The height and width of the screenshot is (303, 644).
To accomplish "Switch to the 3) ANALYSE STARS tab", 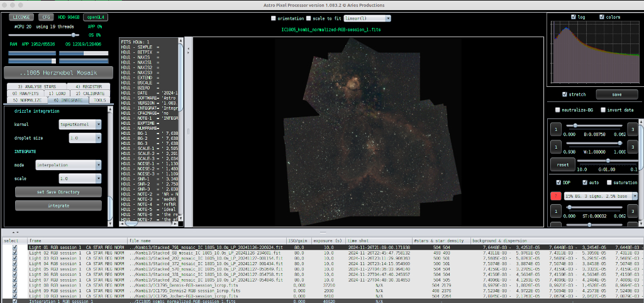I will (x=36, y=87).
